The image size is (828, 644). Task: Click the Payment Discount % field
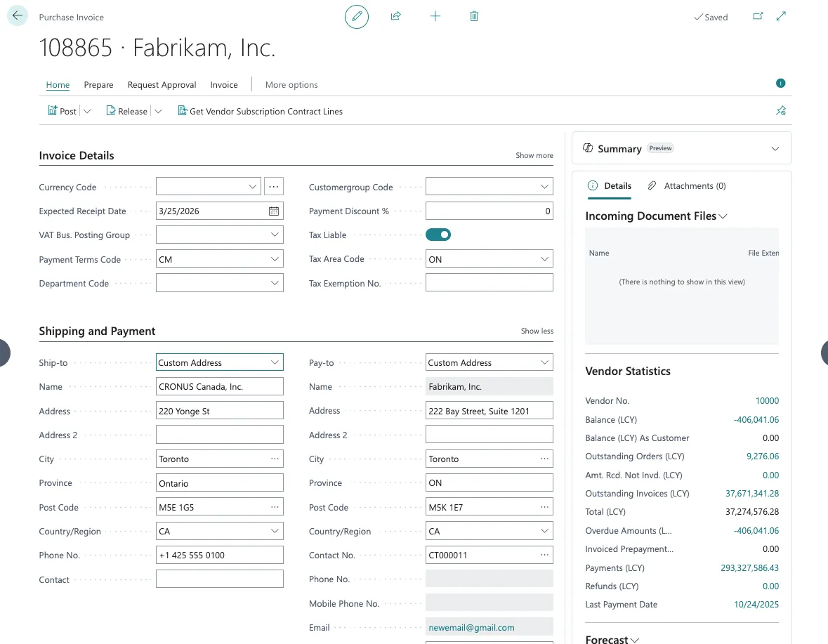click(489, 211)
